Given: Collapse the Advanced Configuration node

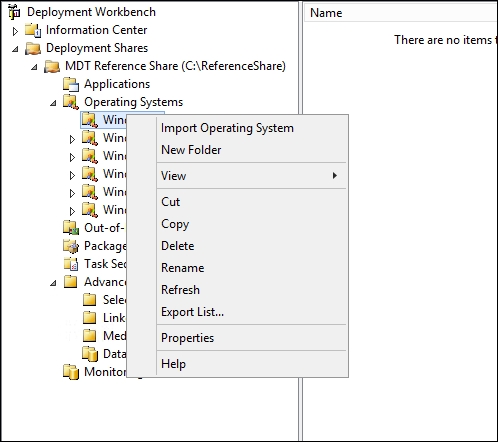Looking at the screenshot, I should pyautogui.click(x=53, y=283).
